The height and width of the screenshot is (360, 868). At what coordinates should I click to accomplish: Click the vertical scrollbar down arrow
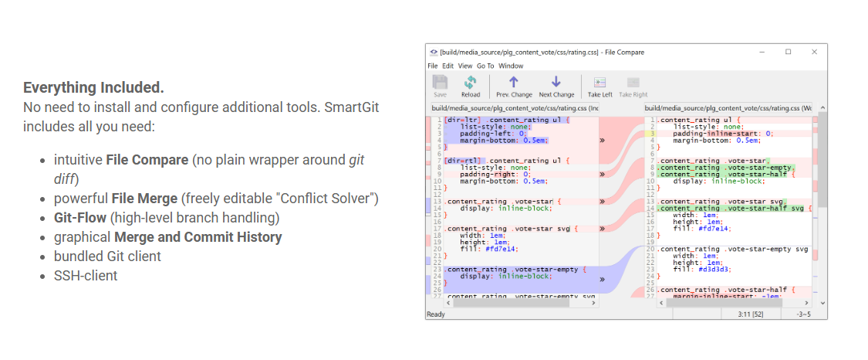822,303
